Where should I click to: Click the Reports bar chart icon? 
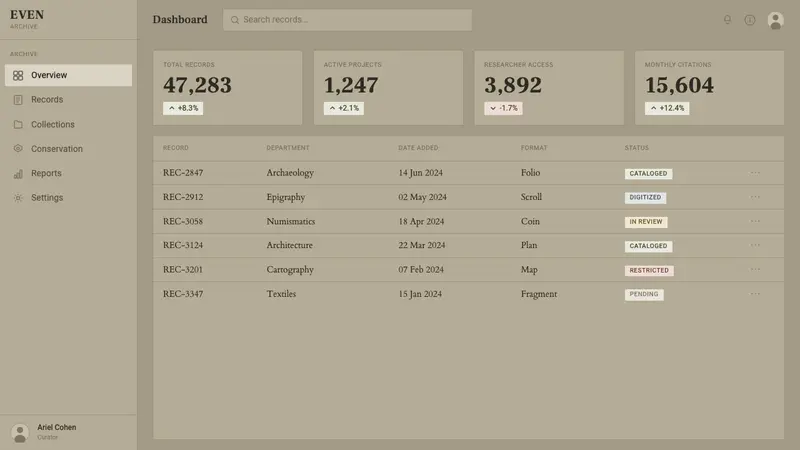tap(18, 173)
